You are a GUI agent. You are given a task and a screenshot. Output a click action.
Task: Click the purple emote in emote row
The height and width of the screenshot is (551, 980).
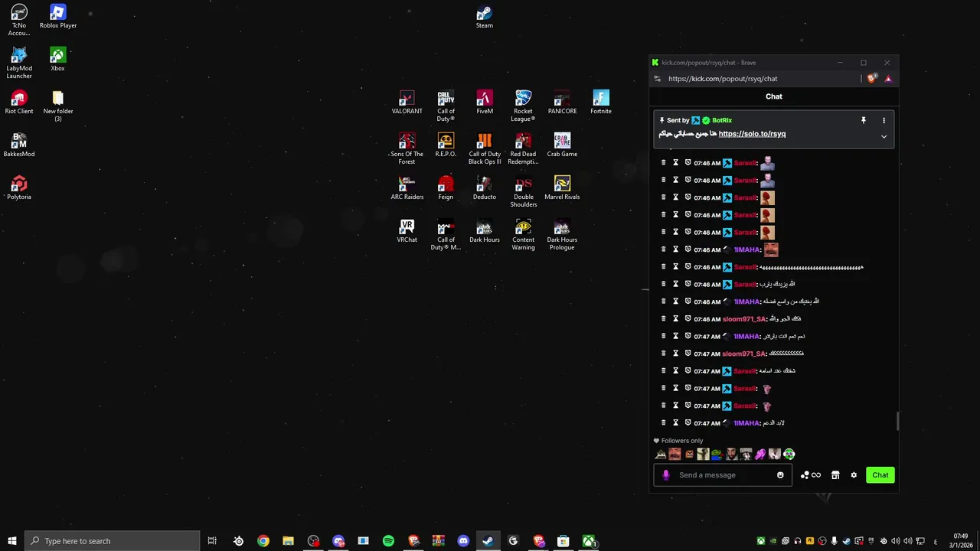pos(760,455)
